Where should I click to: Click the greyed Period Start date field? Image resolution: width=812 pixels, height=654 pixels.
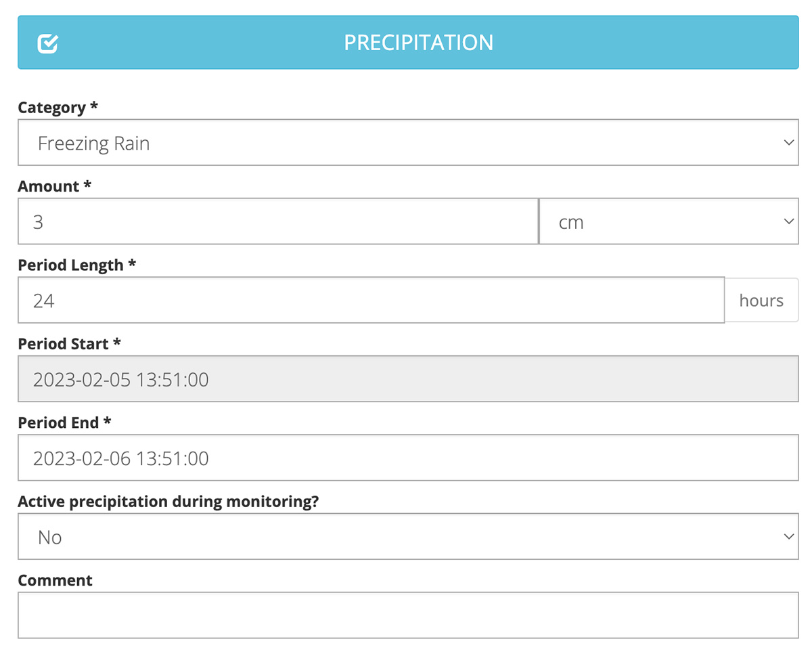point(407,379)
